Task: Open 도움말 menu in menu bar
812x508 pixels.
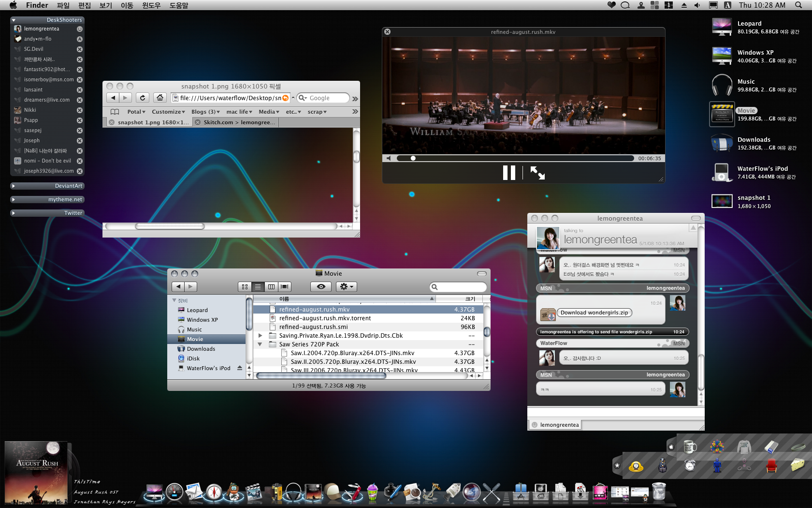Action: (179, 5)
